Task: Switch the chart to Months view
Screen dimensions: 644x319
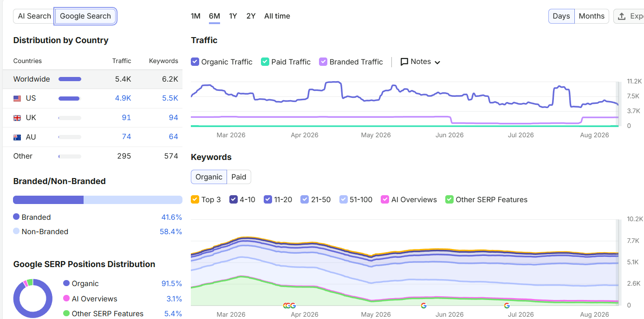Action: [x=592, y=16]
